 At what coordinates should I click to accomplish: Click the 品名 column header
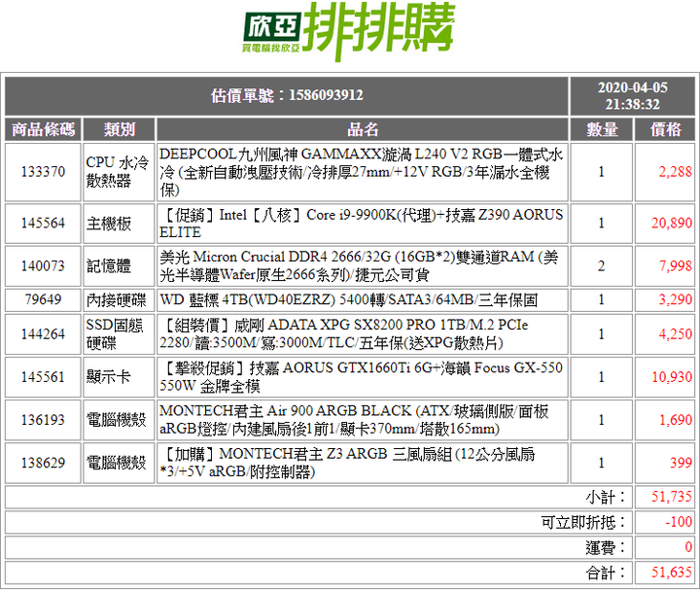pos(363,129)
